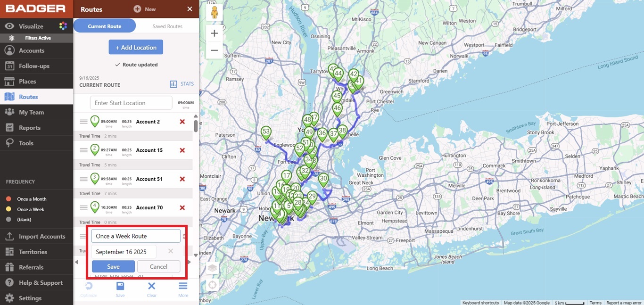Viewport: 644px width, 305px height.
Task: Select map marker 30
Action: 323,179
